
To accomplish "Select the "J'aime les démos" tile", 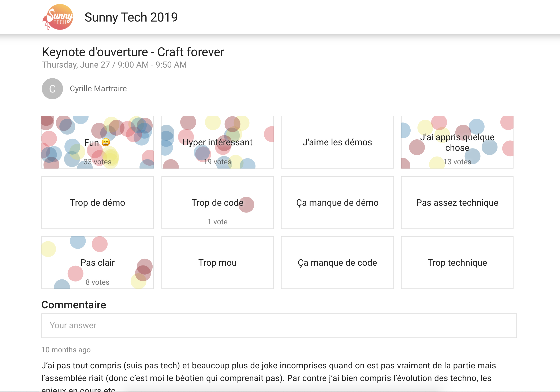I will tap(337, 142).
